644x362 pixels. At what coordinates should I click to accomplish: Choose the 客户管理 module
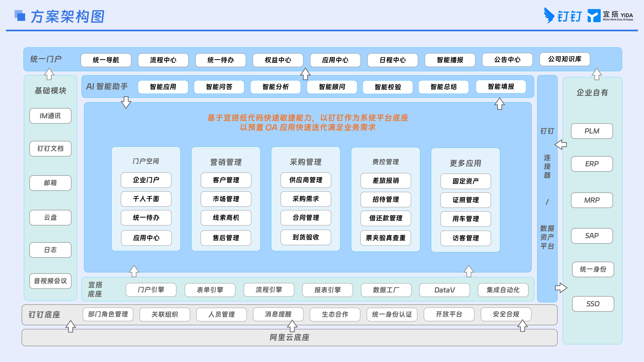click(x=226, y=180)
